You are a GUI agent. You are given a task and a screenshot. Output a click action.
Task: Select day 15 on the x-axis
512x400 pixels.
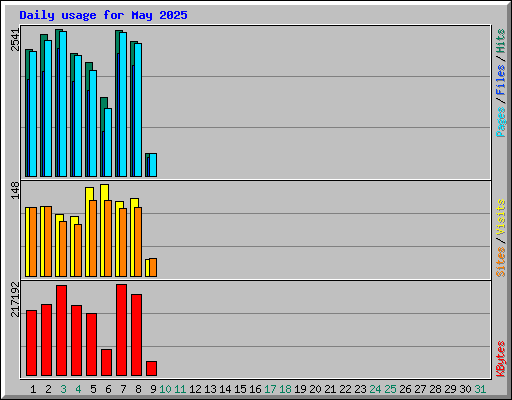(240, 389)
